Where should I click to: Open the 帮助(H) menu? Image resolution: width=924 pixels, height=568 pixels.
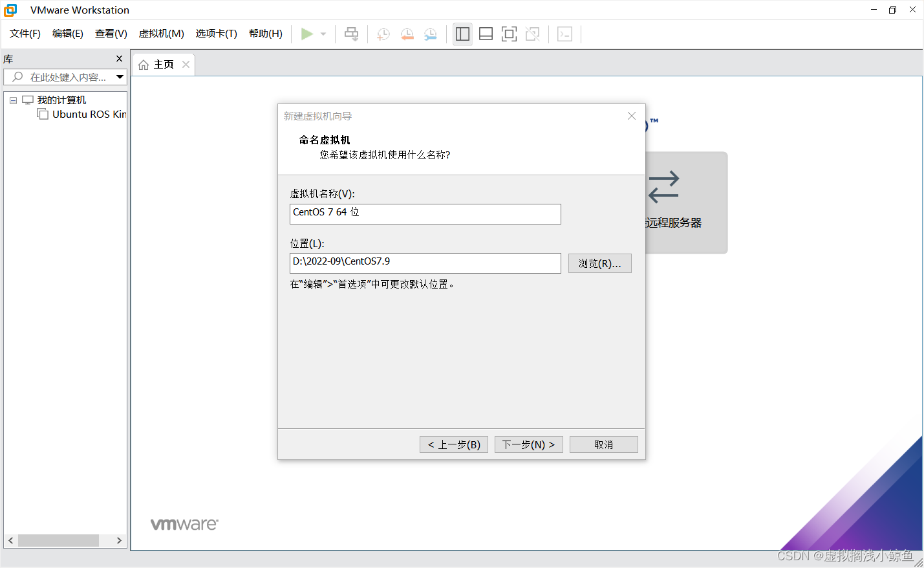266,34
